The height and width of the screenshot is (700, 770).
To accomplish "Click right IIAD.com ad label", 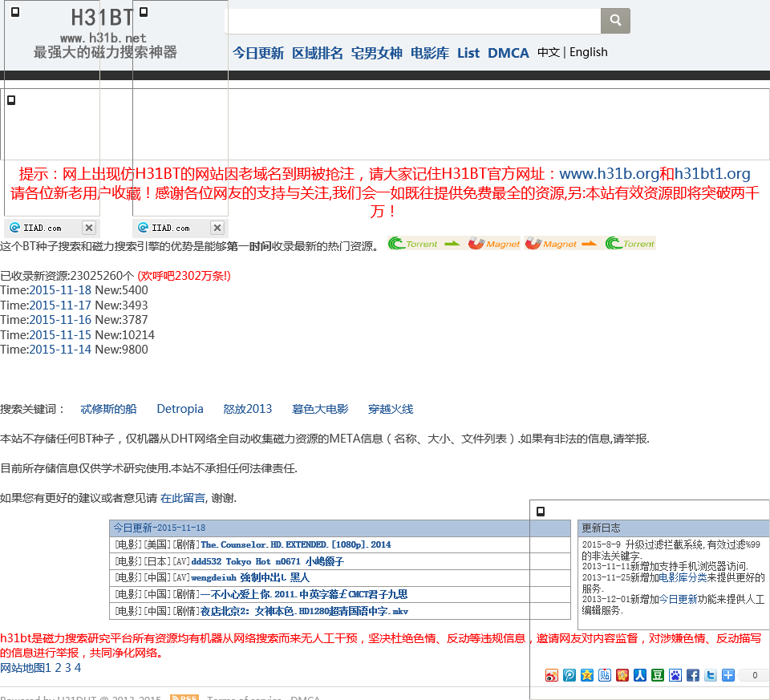I will (170, 228).
